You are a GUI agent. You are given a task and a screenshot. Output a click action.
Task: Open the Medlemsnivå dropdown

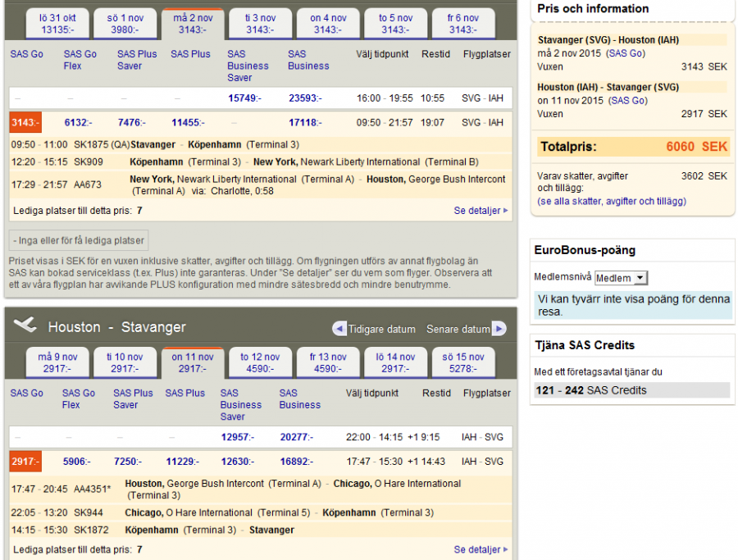[x=621, y=278]
